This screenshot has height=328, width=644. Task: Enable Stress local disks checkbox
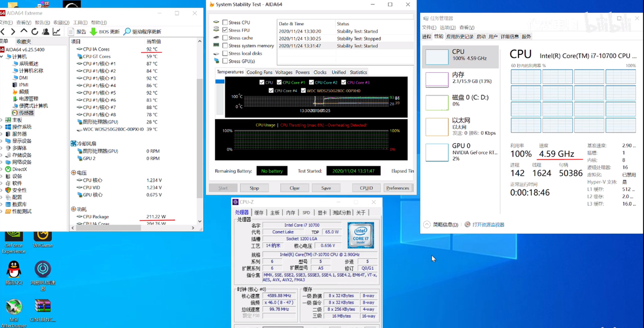225,53
